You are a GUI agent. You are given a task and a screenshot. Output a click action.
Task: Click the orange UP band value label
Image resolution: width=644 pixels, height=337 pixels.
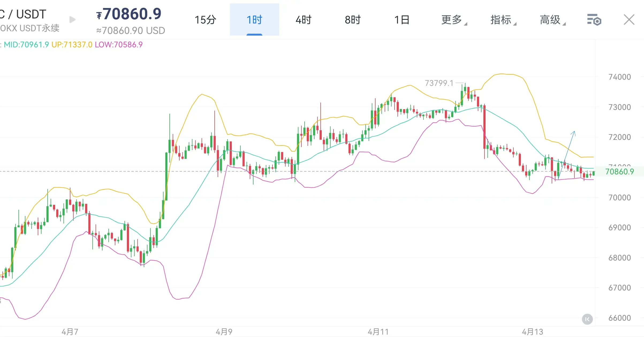[x=72, y=45]
